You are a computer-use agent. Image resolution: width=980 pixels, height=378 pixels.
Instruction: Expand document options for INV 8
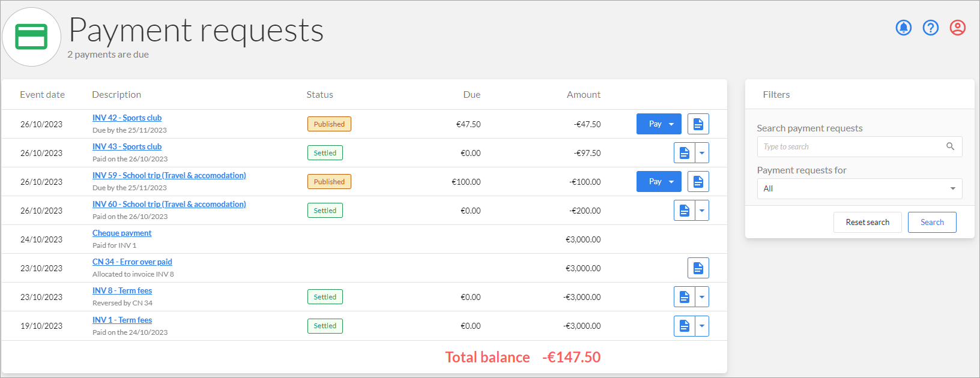pos(702,297)
